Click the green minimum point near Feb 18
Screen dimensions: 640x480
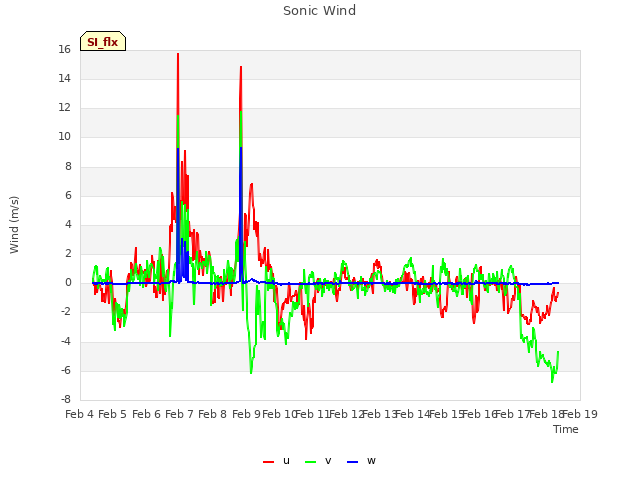(552, 382)
